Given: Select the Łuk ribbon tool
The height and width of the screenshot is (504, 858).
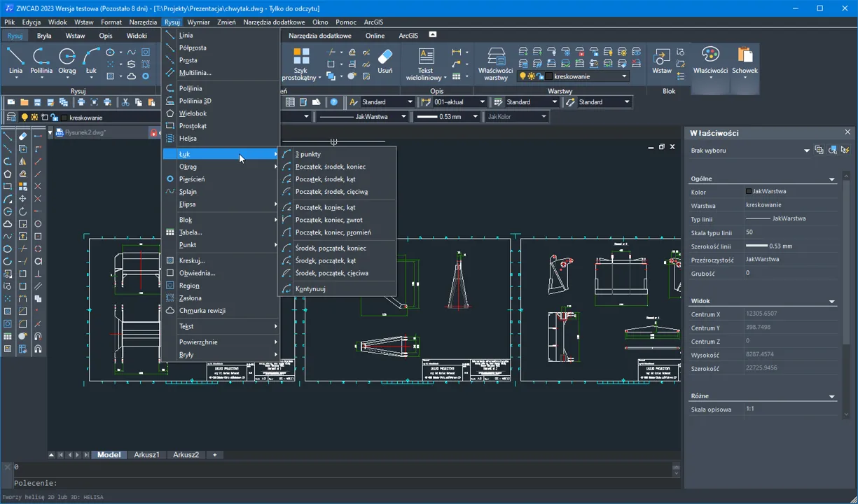Looking at the screenshot, I should (91, 62).
